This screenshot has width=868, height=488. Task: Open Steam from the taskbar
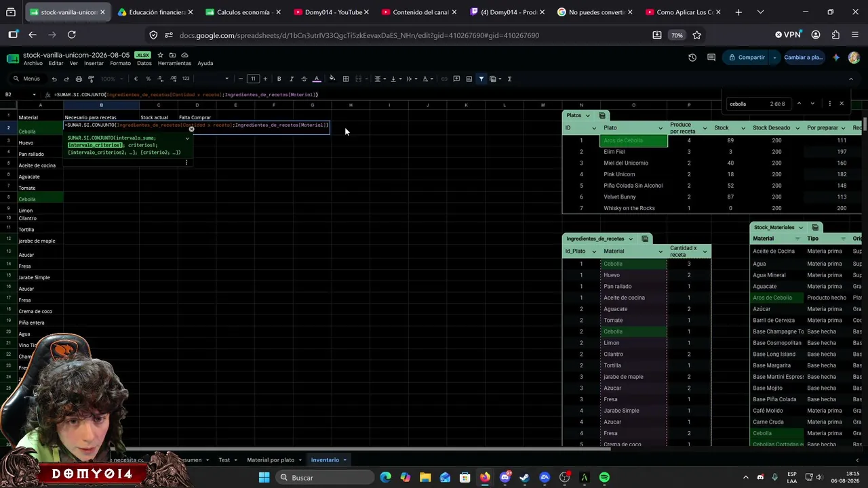click(x=524, y=478)
